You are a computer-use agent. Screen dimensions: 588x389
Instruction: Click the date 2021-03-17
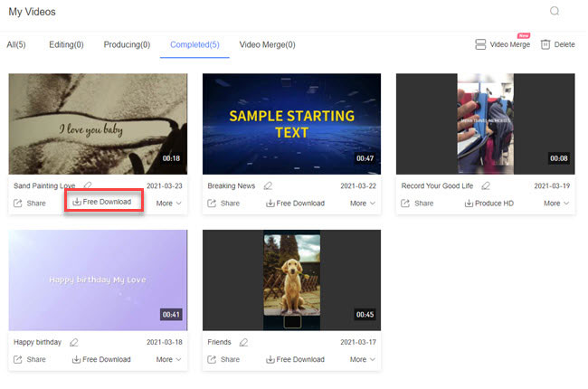(358, 342)
